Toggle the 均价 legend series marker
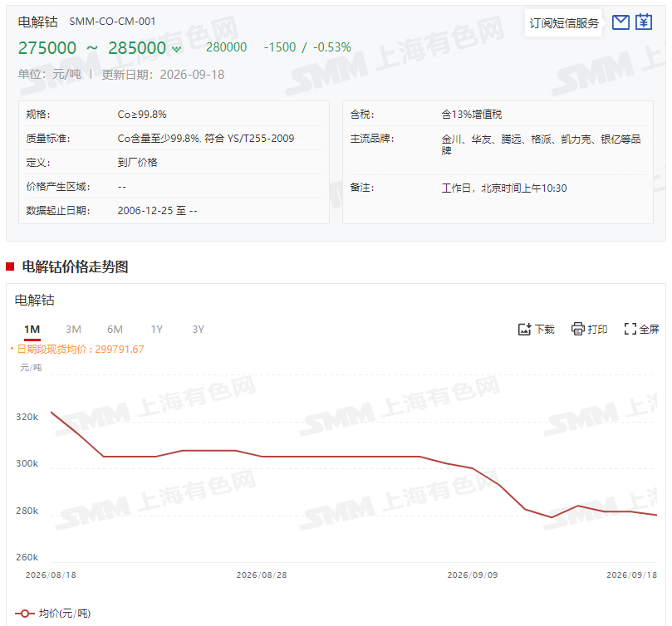The width and height of the screenshot is (672, 626). tap(25, 614)
